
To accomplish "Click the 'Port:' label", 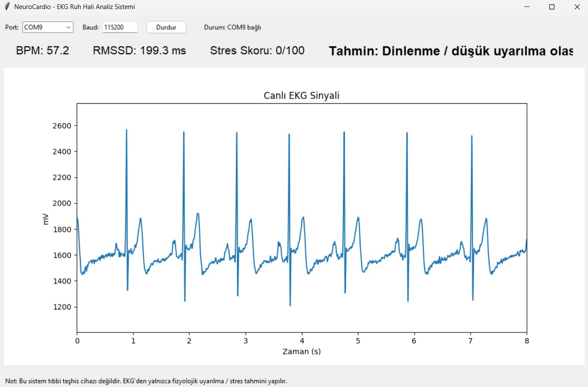I will tap(12, 27).
